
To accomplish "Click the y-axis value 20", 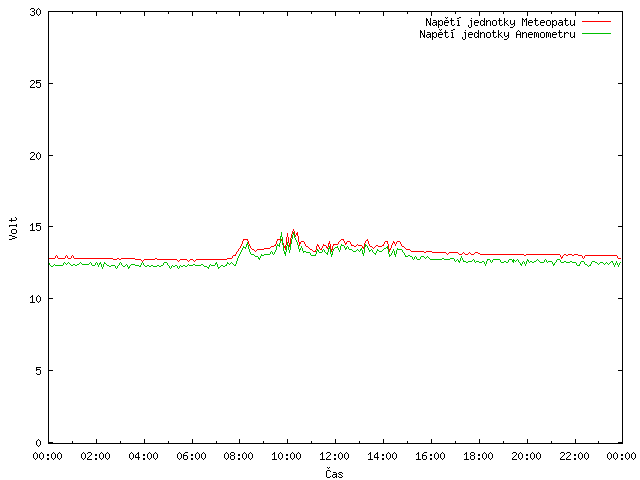I will click(36, 156).
